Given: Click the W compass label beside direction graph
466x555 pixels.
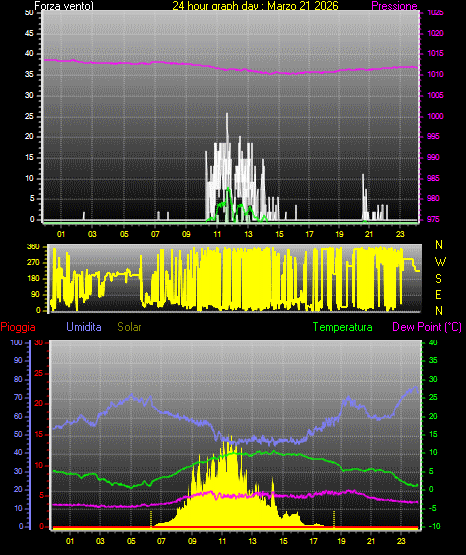Looking at the screenshot, I should coord(440,262).
